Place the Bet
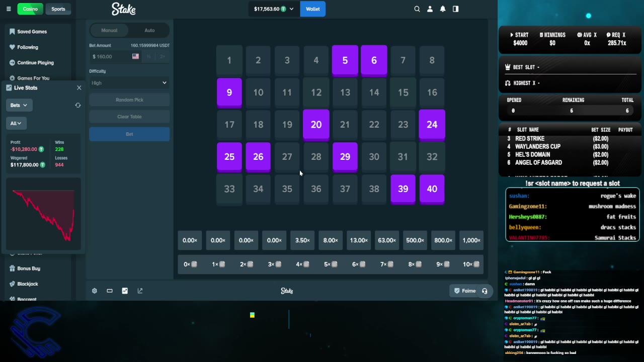 point(129,134)
